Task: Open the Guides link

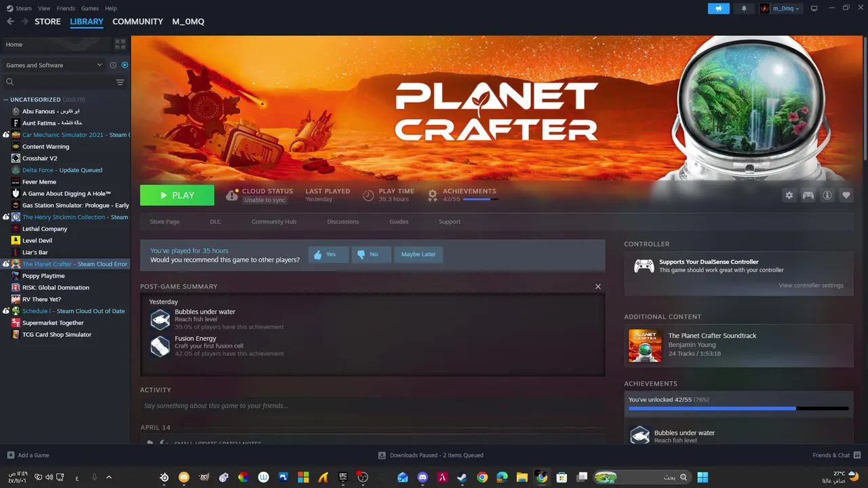Action: click(x=399, y=222)
